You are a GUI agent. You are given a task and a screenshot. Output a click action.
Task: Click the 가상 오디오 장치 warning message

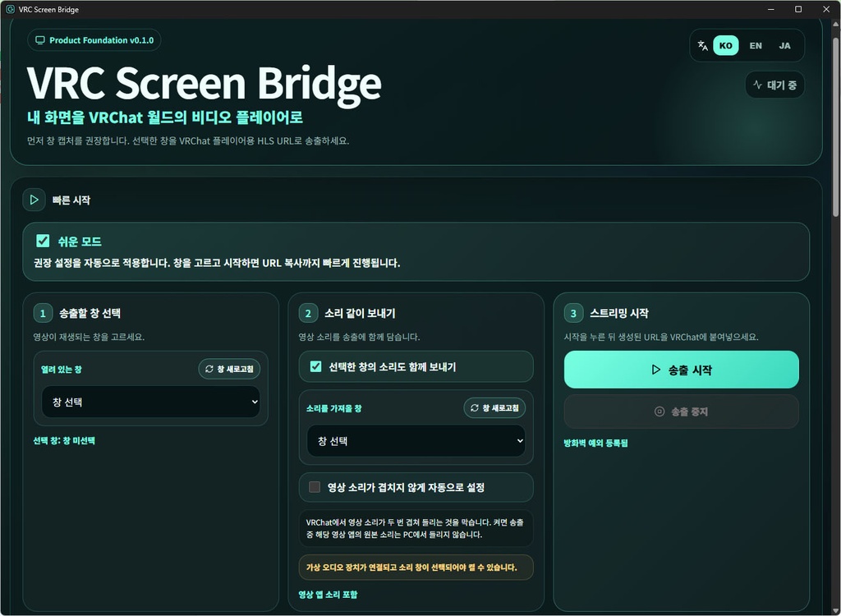(x=416, y=568)
